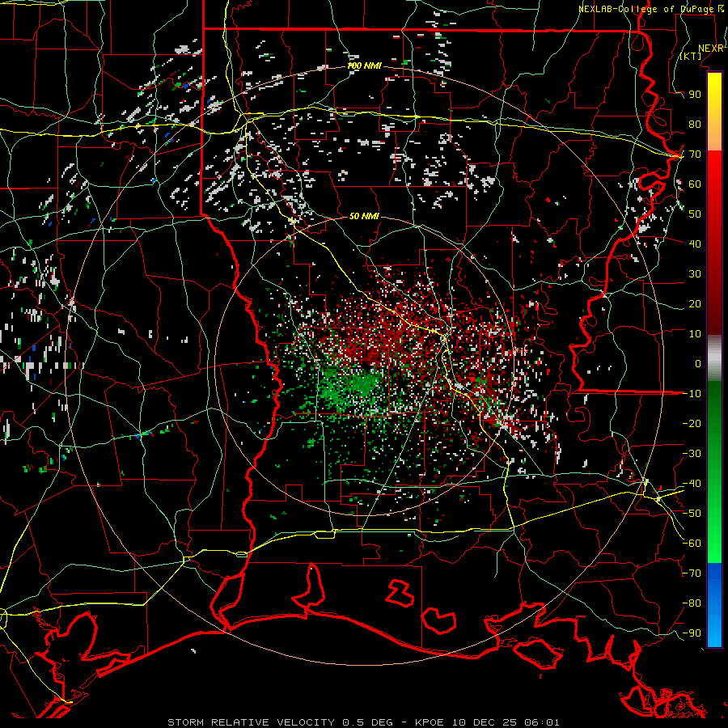Click the -90 value on the velocity scale
The height and width of the screenshot is (728, 728).
tap(692, 633)
